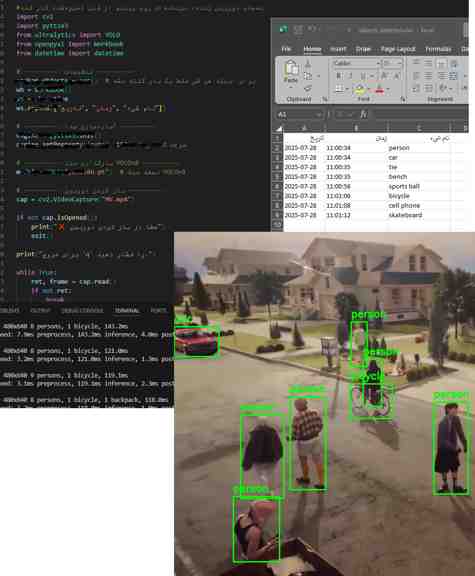Open the Insert ribbon tab
The height and width of the screenshot is (576, 475).
point(338,49)
